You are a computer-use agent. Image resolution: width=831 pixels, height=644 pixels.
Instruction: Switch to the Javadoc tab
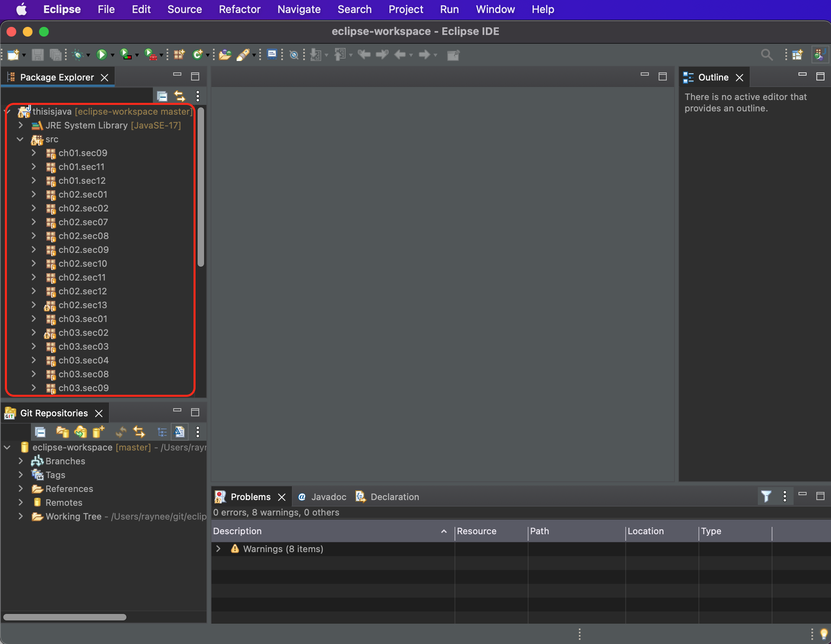click(x=328, y=497)
